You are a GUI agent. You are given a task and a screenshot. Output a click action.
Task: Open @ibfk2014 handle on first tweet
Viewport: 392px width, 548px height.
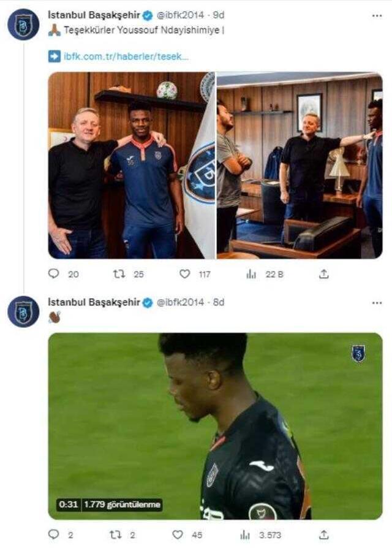[x=180, y=15]
